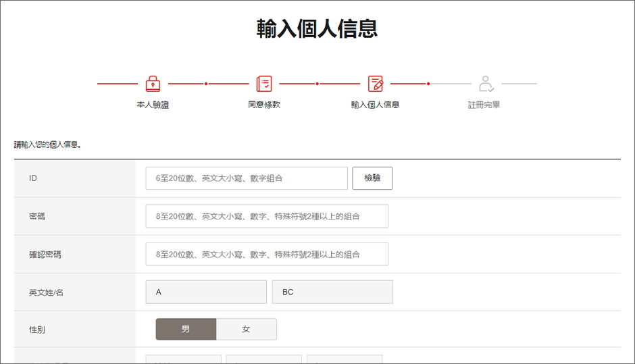Click the English given name field showing BC

pyautogui.click(x=332, y=292)
